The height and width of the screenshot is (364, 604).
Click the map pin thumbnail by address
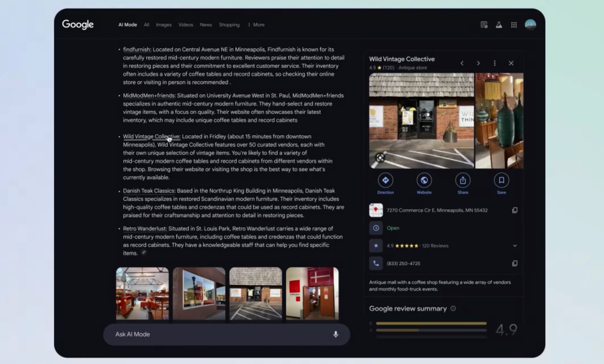(x=376, y=210)
